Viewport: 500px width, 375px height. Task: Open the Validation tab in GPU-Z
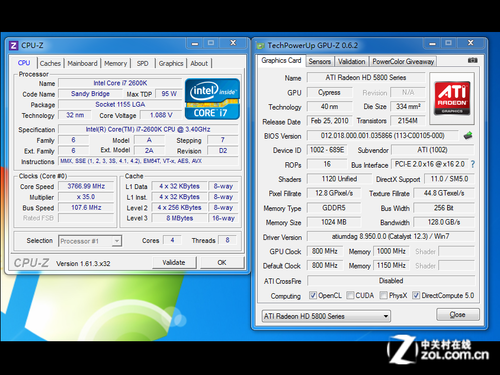351,61
